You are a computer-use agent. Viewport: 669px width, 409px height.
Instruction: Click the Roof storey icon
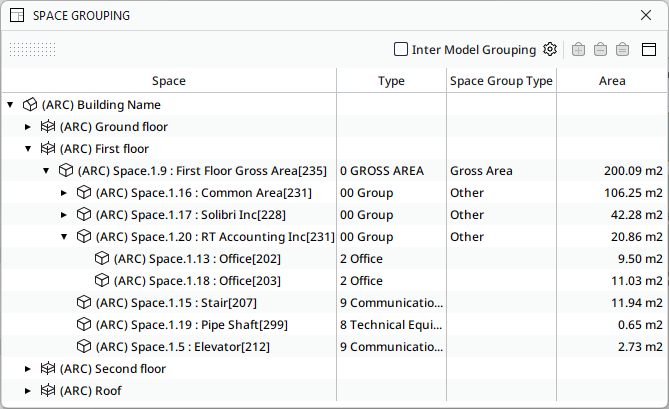tap(48, 391)
